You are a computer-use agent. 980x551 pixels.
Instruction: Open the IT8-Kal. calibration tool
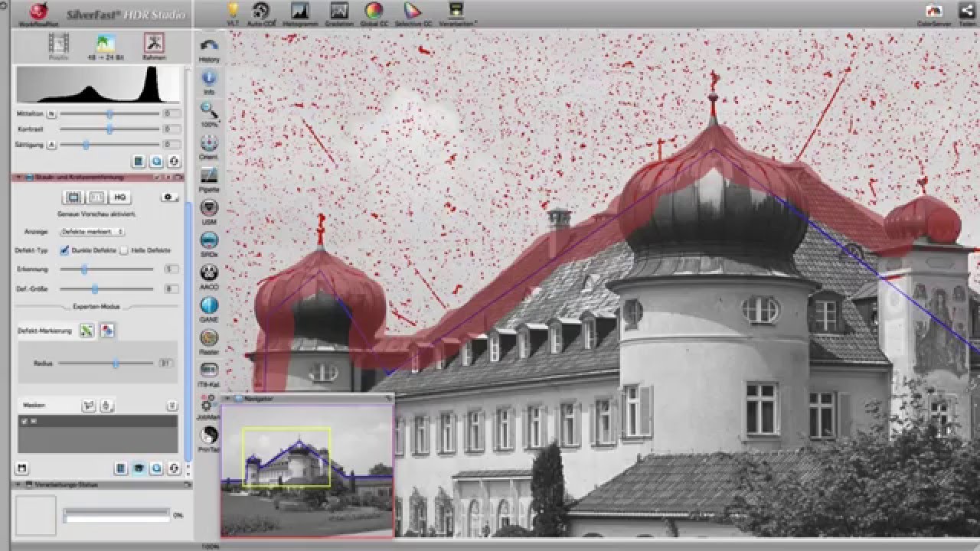pos(209,373)
